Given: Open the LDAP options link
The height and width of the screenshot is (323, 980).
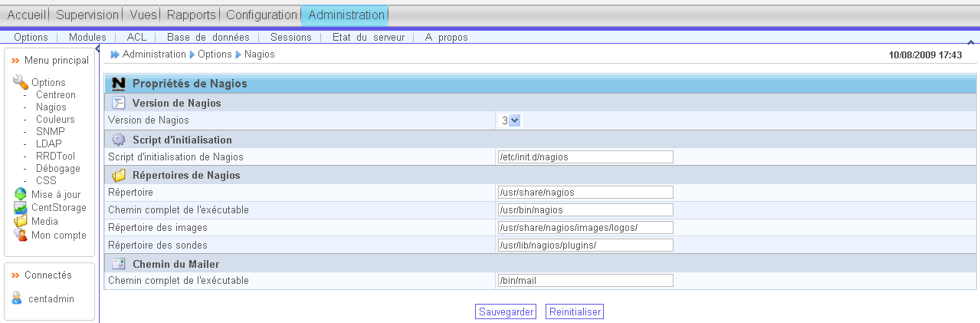Looking at the screenshot, I should [48, 143].
